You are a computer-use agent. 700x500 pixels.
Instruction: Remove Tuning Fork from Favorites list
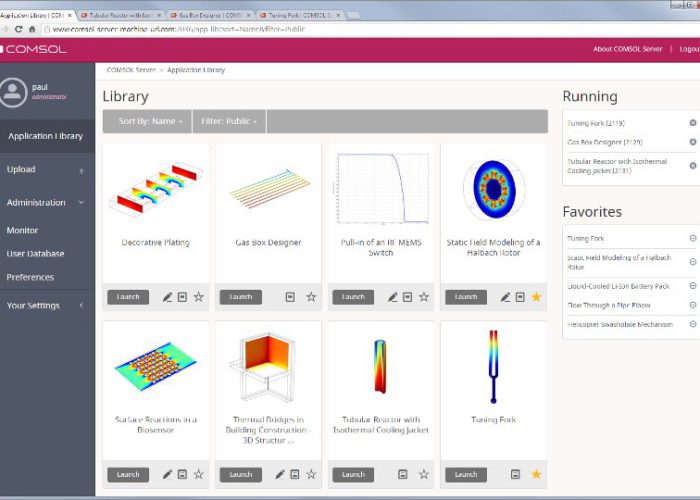tap(693, 238)
